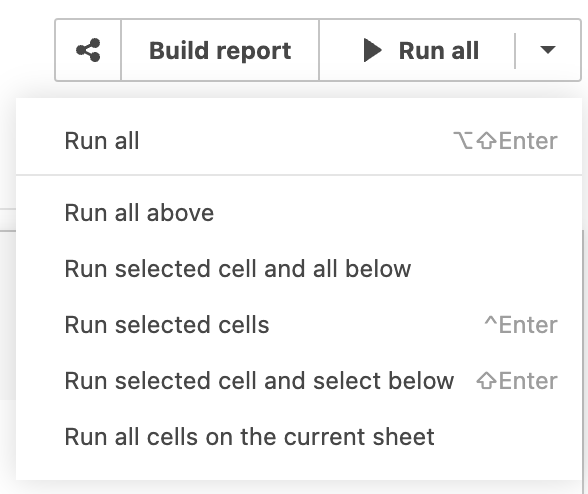Click the Option-Shift-Enter shortcut hint
588x494 pixels.
(x=505, y=141)
